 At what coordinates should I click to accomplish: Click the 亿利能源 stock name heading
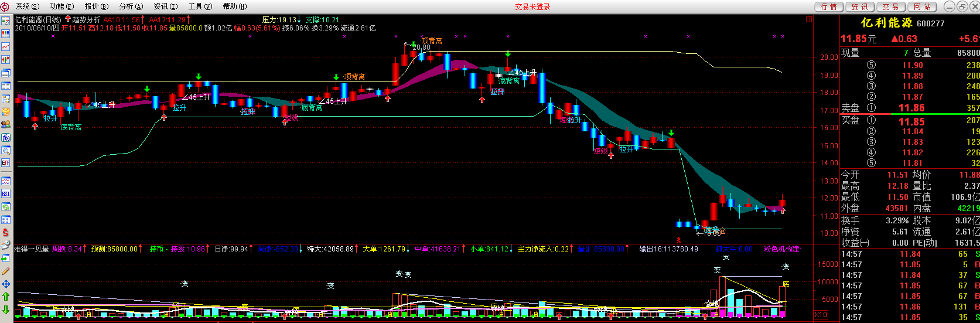[x=887, y=23]
